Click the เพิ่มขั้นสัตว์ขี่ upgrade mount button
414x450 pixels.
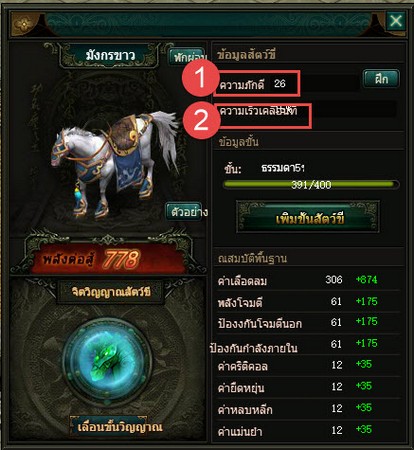tap(308, 217)
